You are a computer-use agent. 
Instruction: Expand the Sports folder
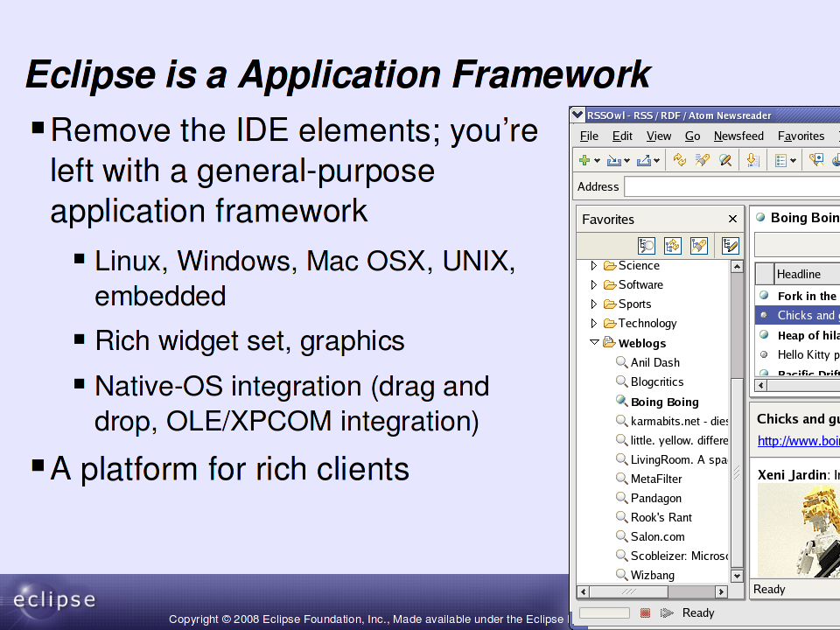click(x=593, y=304)
